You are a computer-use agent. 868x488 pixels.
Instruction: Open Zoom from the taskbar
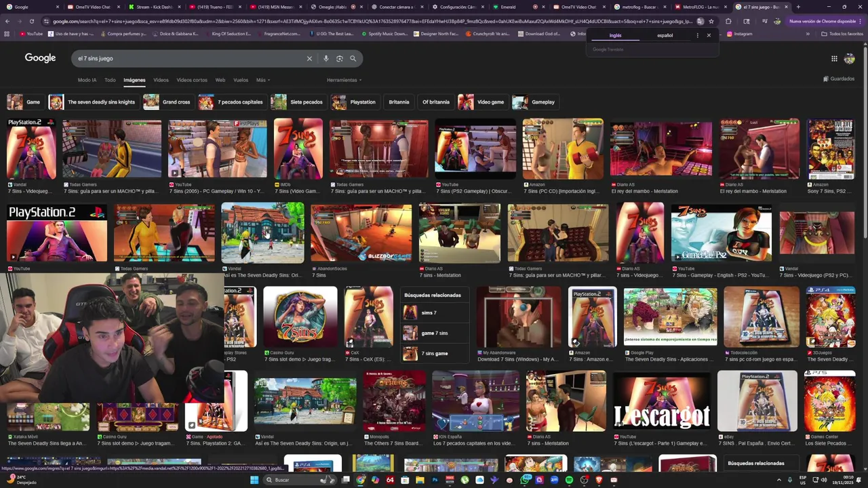[x=554, y=480]
